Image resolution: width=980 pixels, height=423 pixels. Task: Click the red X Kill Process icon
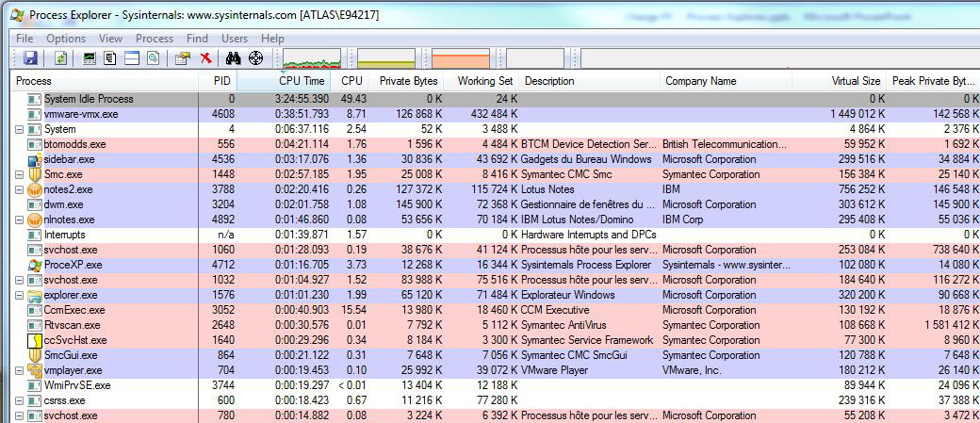coord(205,58)
